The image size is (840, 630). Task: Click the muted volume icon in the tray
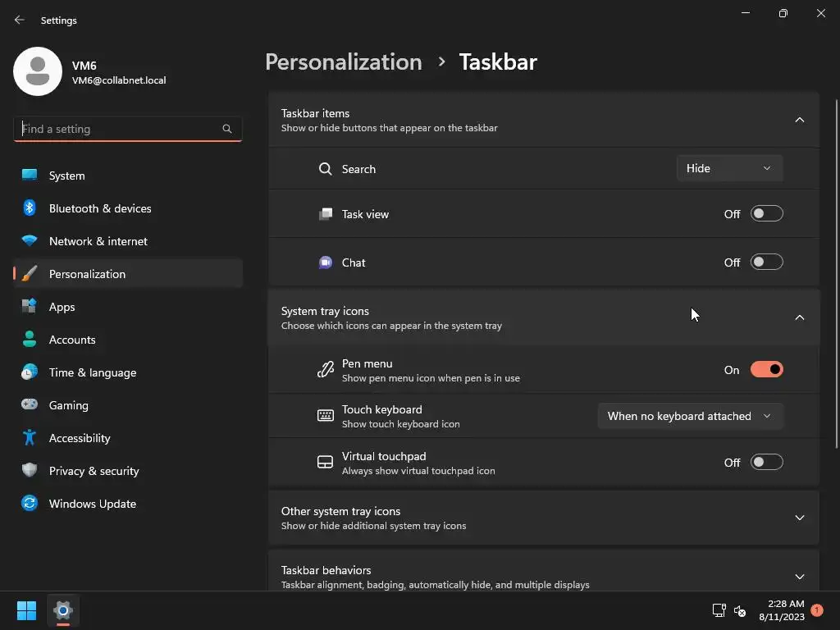tap(740, 610)
